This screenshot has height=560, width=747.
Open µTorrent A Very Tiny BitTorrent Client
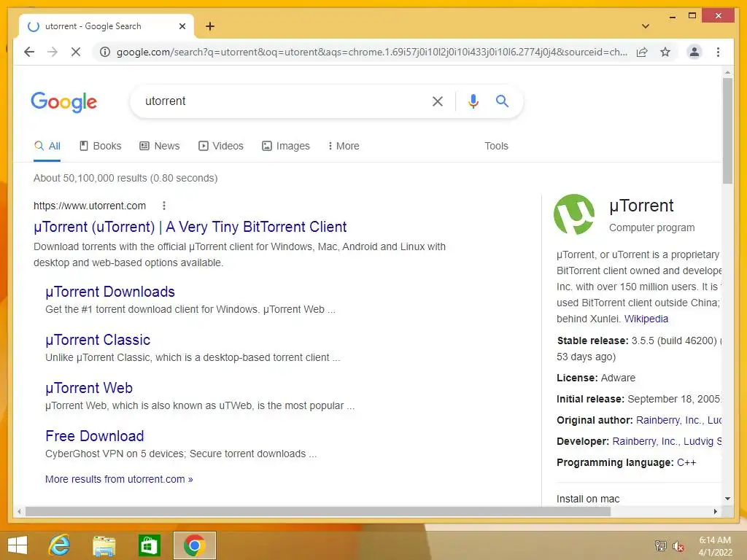click(x=190, y=227)
